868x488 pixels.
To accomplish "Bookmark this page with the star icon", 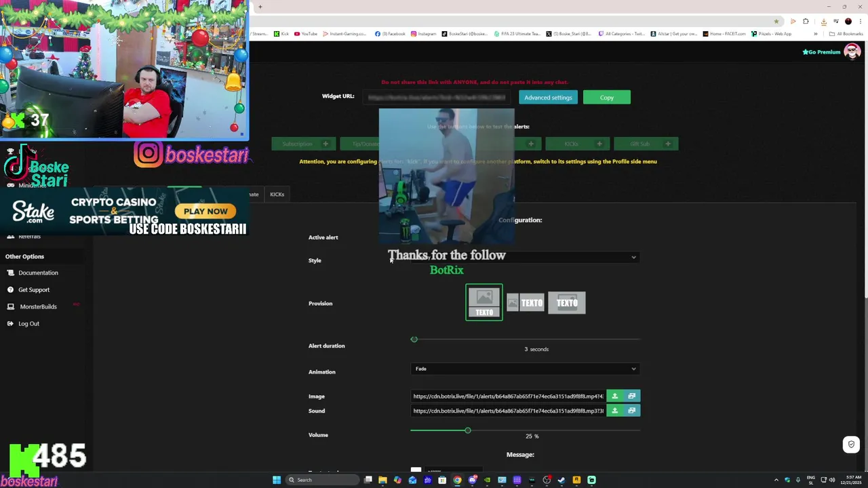I will tap(776, 21).
